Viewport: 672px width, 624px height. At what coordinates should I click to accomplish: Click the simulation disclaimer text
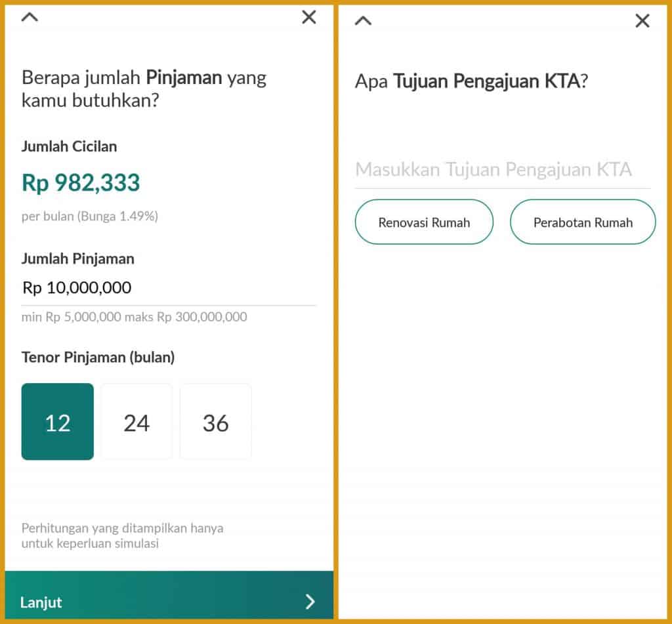click(122, 535)
